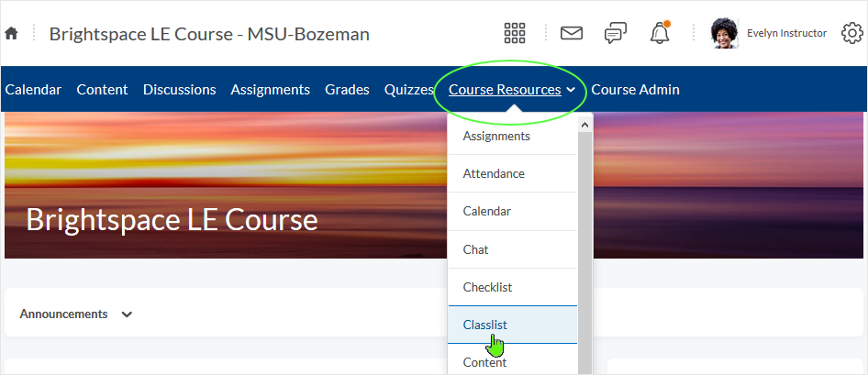This screenshot has width=868, height=375.
Task: Select Assignments from the dropdown list
Action: tap(513, 136)
